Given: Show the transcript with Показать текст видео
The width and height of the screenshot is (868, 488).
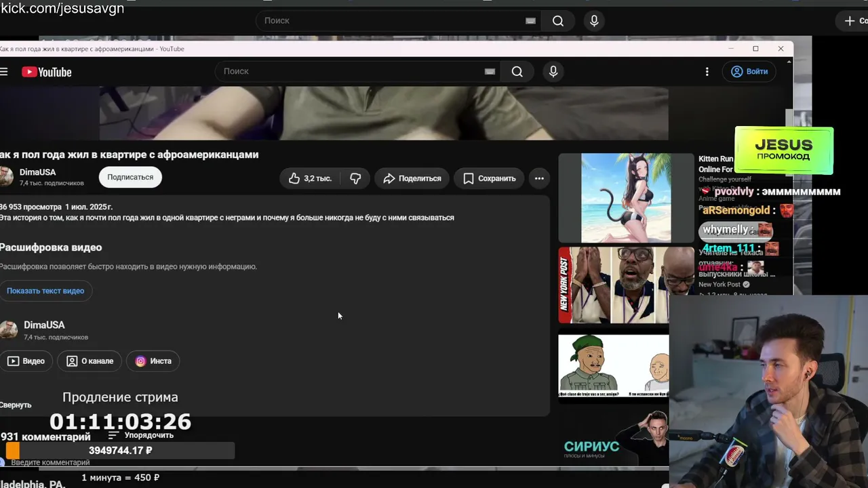Looking at the screenshot, I should tap(45, 291).
